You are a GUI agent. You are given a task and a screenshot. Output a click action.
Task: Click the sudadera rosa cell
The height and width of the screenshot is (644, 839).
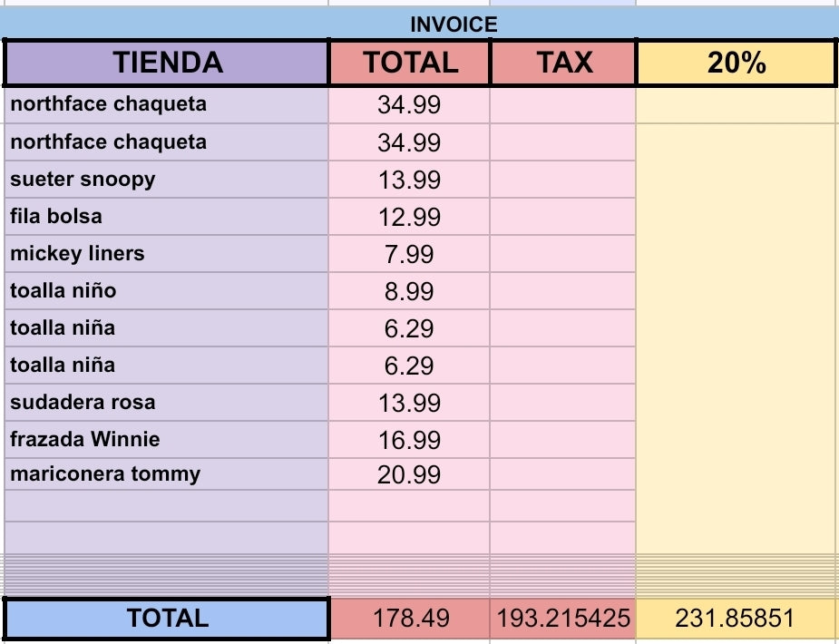click(167, 403)
